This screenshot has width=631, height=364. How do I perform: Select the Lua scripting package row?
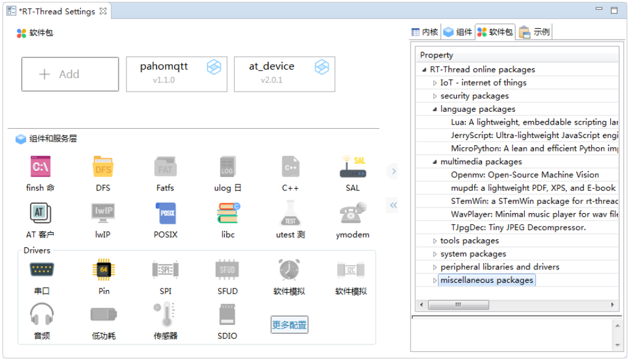517,122
